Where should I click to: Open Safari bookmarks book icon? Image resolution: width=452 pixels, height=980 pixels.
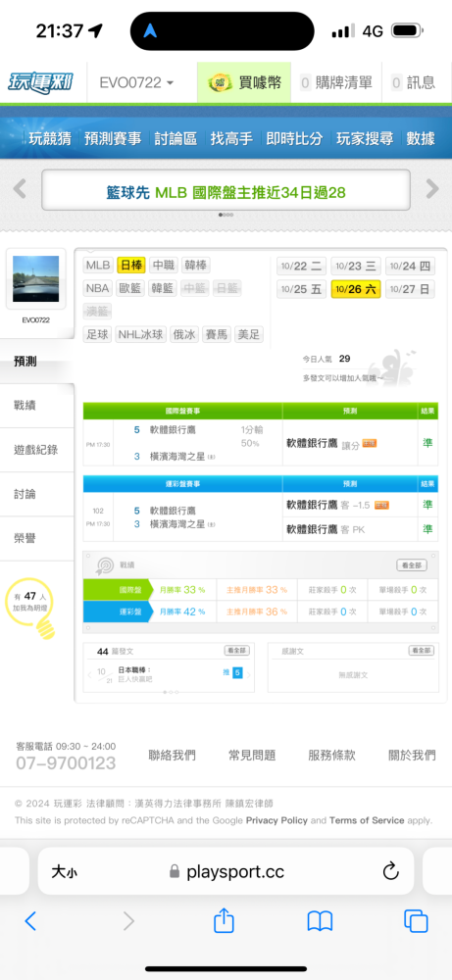point(320,921)
